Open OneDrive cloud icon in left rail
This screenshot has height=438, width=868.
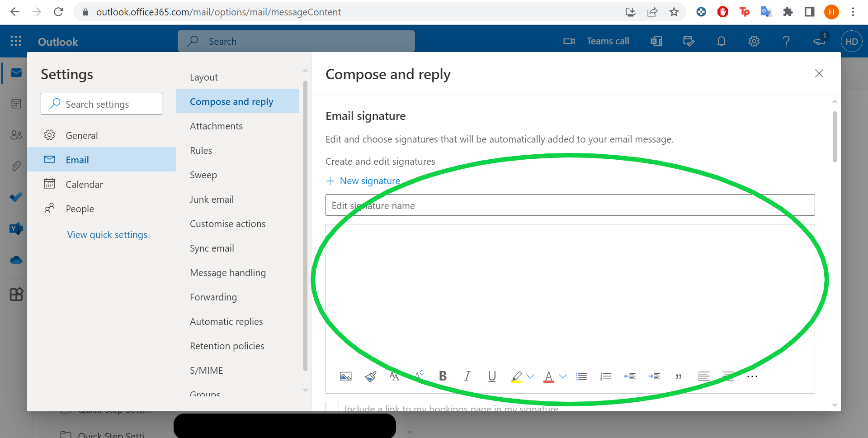pos(16,260)
